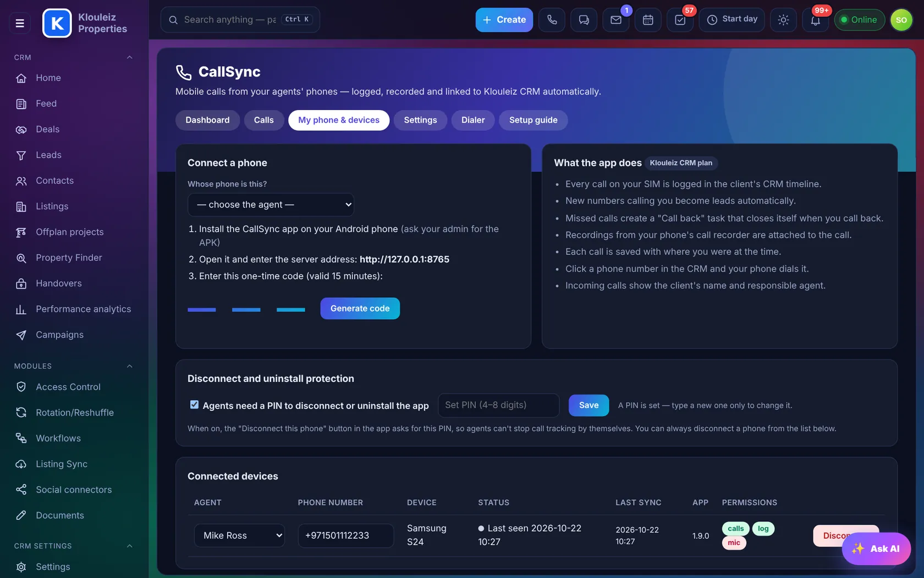924x578 pixels.
Task: Toggle the Online status pill
Action: pos(859,20)
